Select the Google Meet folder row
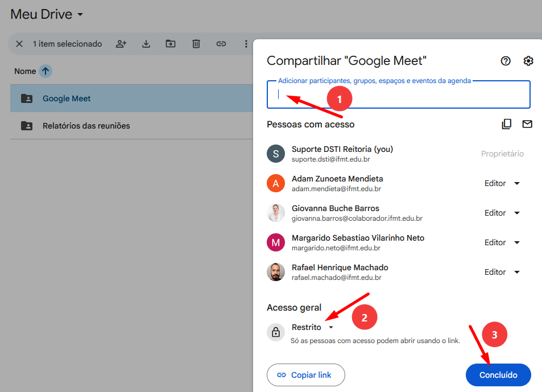Screen dimensions: 542x392 pos(132,98)
